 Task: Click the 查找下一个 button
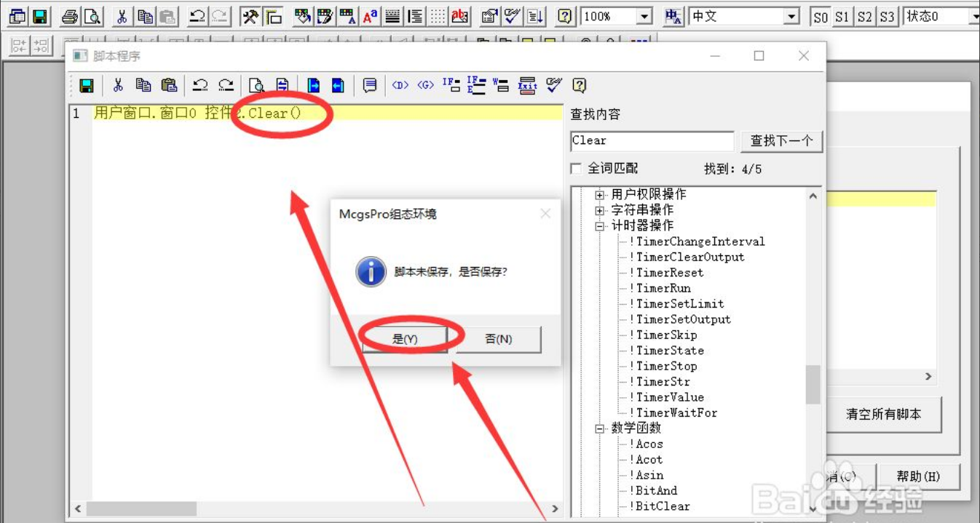coord(781,141)
